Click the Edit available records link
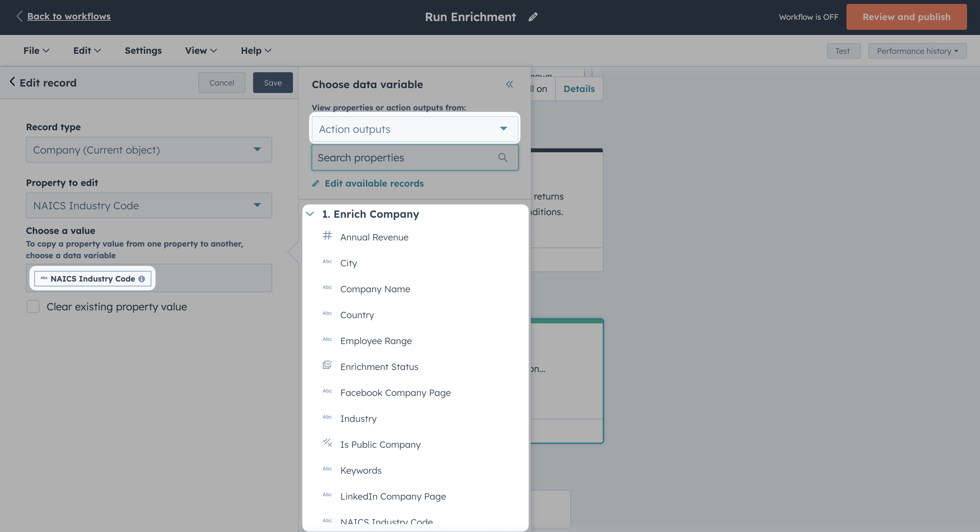The height and width of the screenshot is (532, 980). 374,184
